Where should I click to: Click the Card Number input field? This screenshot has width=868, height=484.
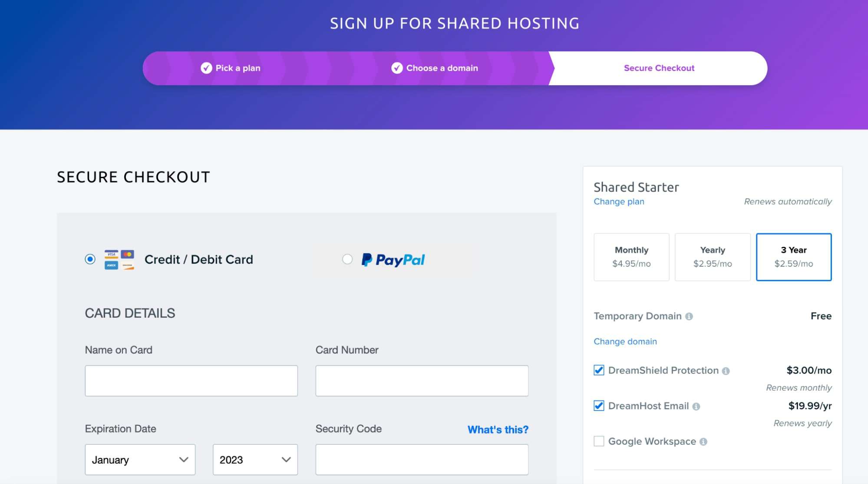point(422,380)
